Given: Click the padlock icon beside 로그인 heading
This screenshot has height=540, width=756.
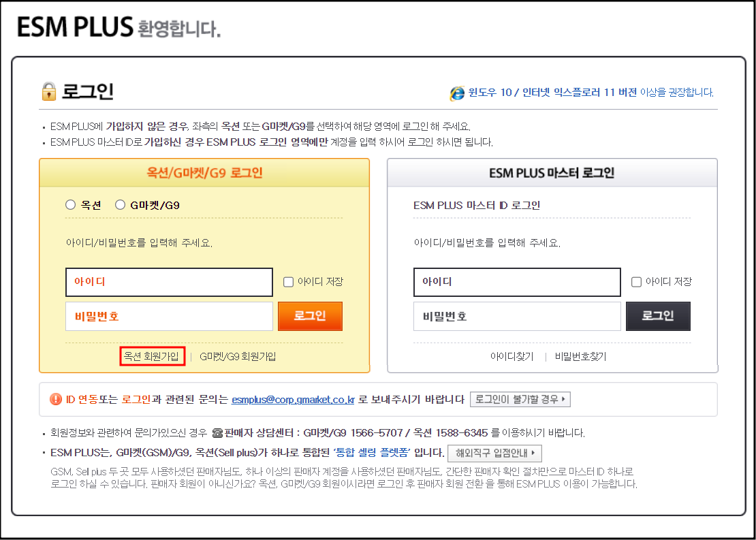Looking at the screenshot, I should (x=48, y=91).
